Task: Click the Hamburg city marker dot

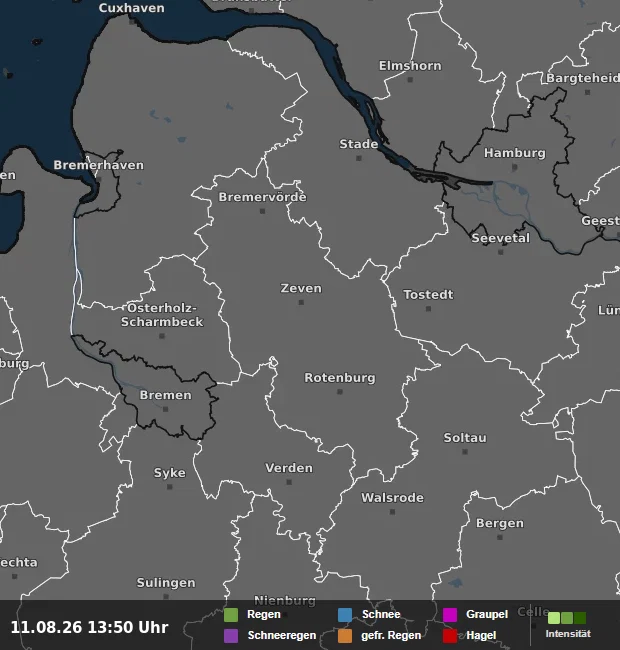Action: [514, 167]
